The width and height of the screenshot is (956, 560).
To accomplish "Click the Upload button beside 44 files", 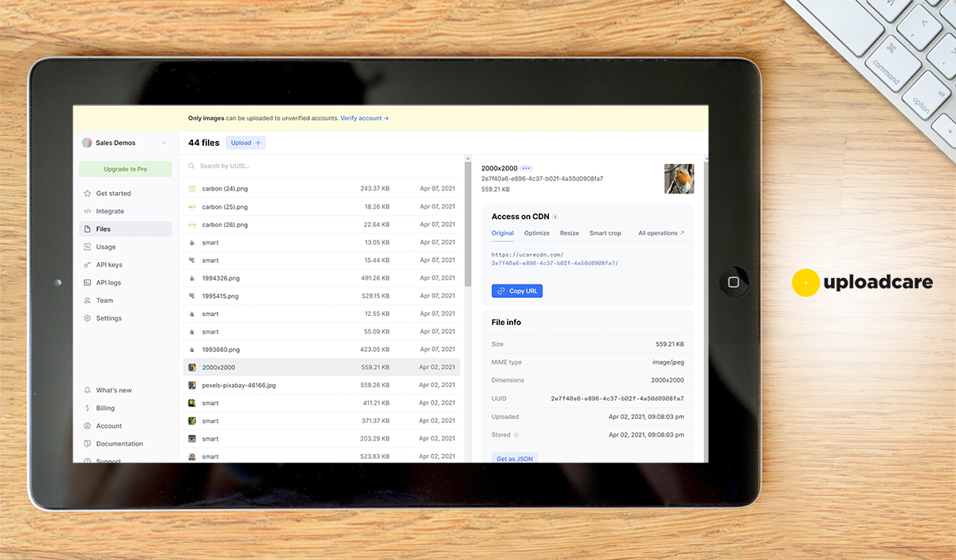I will [x=245, y=143].
